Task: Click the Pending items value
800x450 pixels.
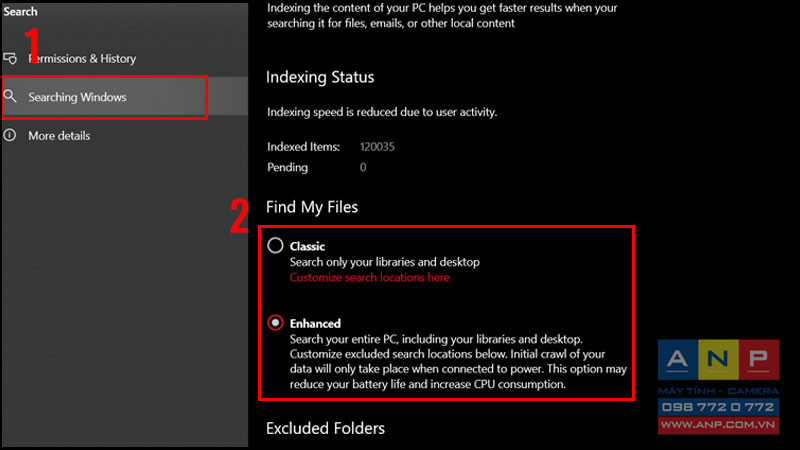Action: [363, 167]
